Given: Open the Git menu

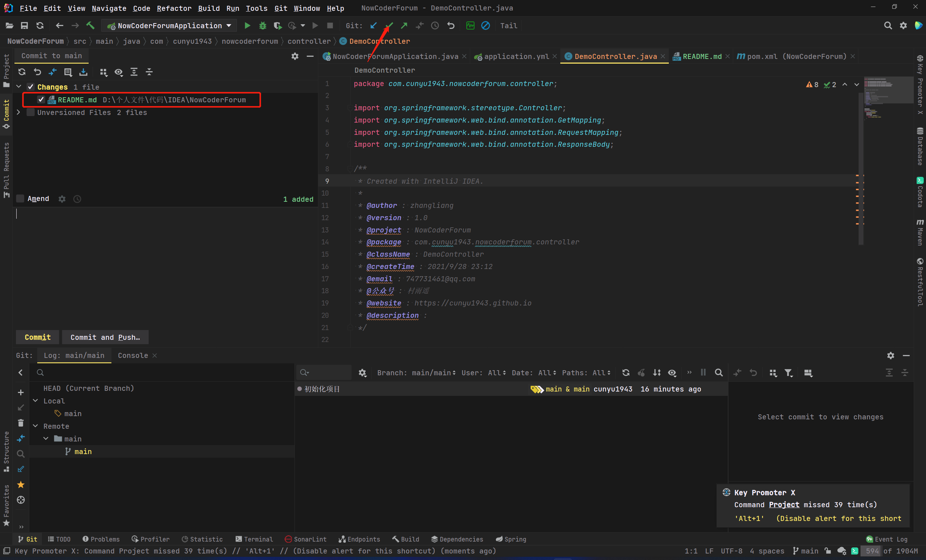Looking at the screenshot, I should [x=281, y=8].
